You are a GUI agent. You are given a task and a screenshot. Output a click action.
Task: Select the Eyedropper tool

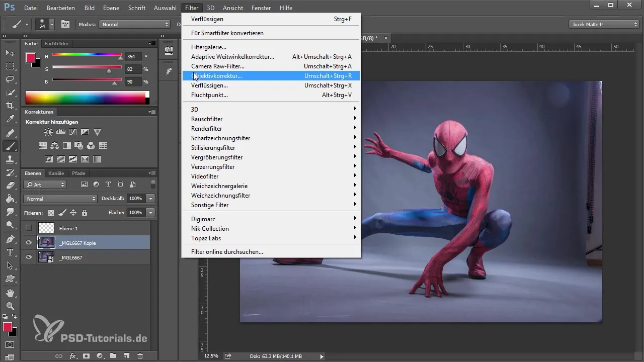pos(10,119)
